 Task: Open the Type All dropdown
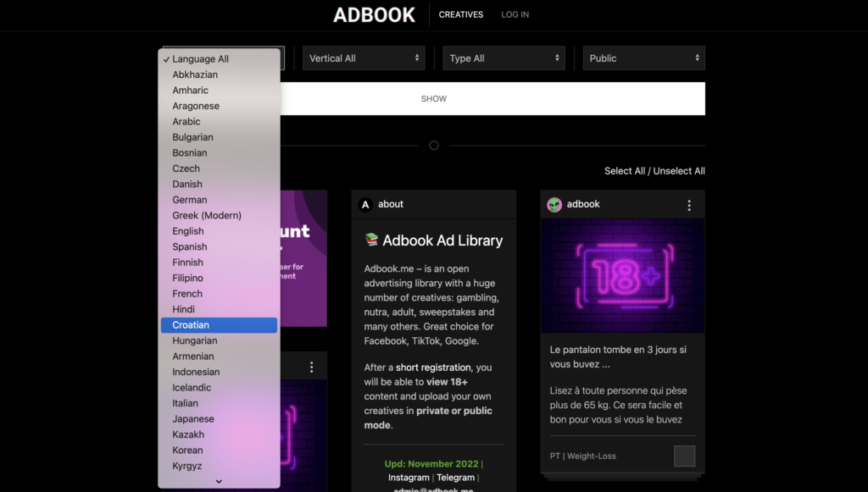coord(504,58)
